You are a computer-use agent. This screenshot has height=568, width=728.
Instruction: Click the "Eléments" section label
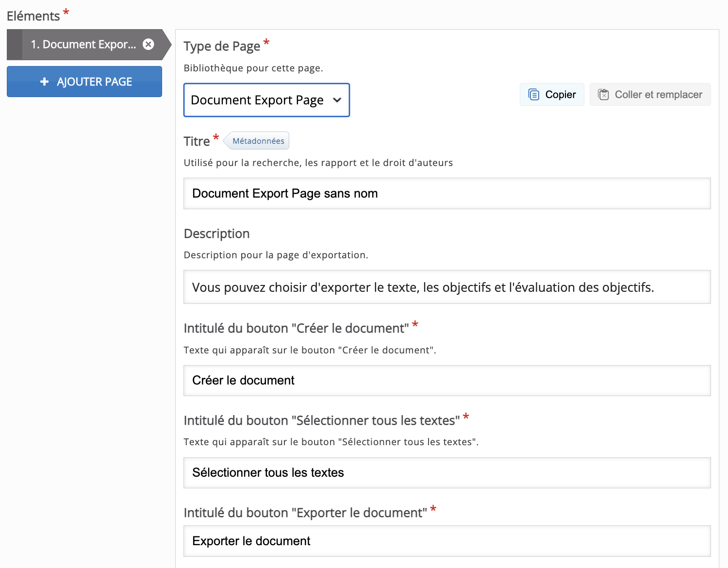[33, 16]
